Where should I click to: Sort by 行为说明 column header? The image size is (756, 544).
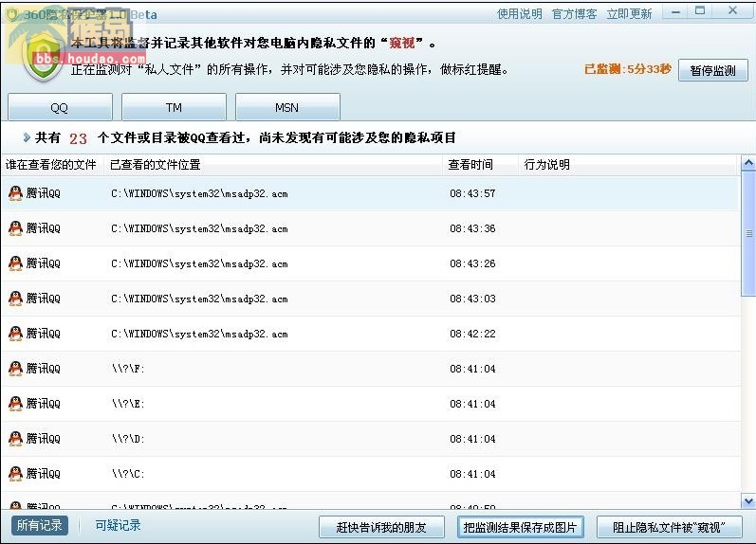coord(629,165)
